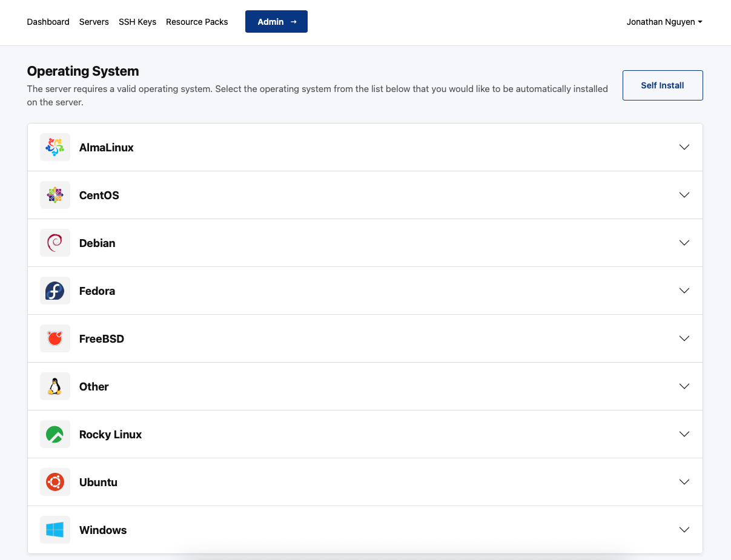Click the FreeBSD daemon logo icon
The image size is (731, 560).
55,338
